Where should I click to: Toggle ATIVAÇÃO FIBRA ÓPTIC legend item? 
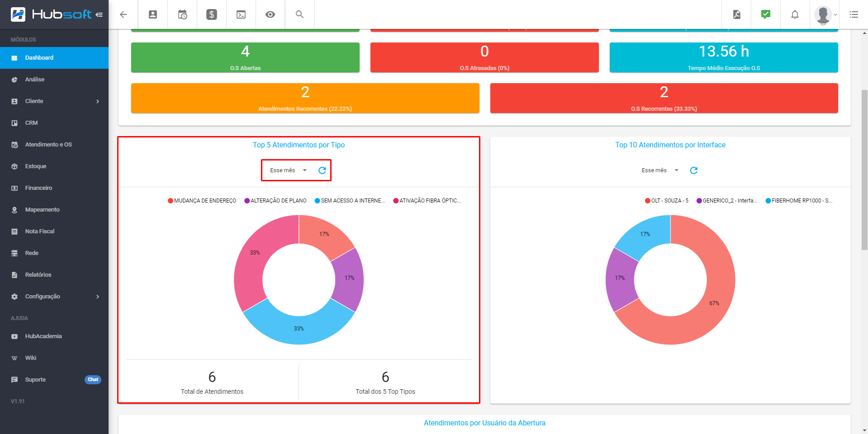click(x=427, y=200)
